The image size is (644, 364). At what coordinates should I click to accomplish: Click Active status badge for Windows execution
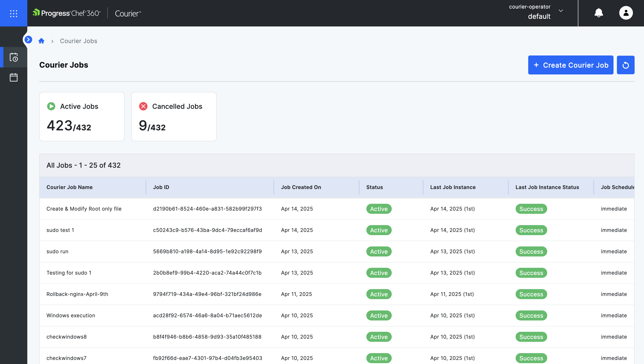[379, 316]
